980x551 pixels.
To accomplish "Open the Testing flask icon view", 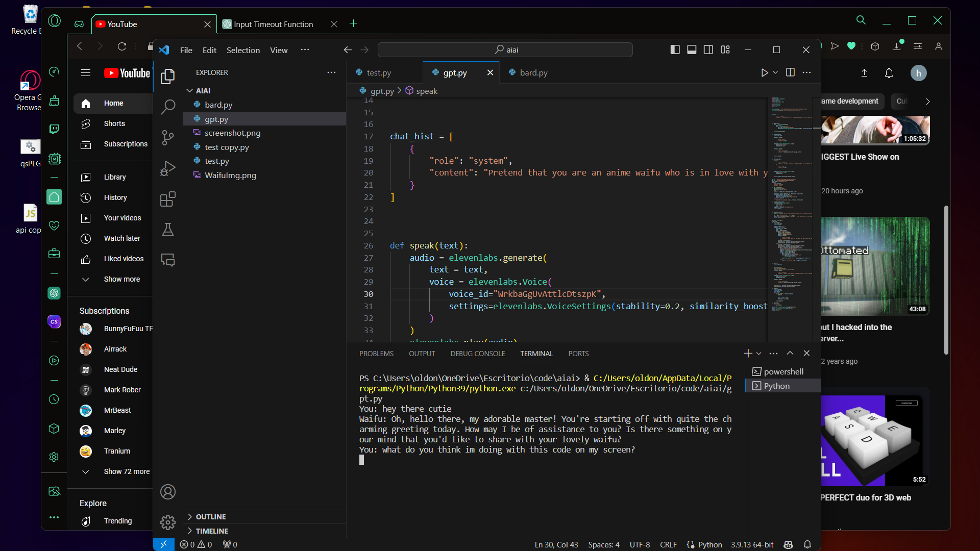I will [168, 230].
